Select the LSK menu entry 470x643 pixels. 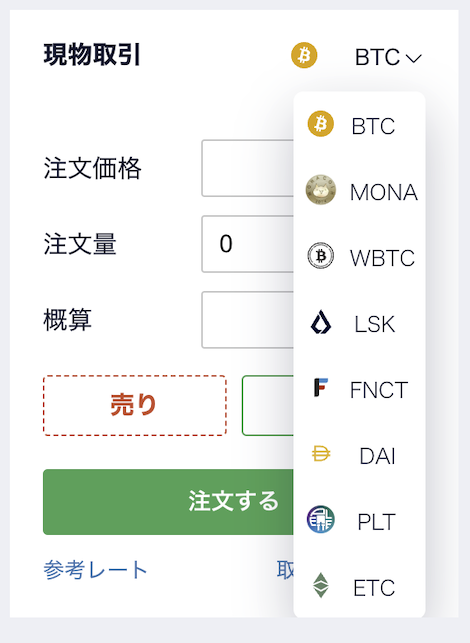tap(359, 323)
